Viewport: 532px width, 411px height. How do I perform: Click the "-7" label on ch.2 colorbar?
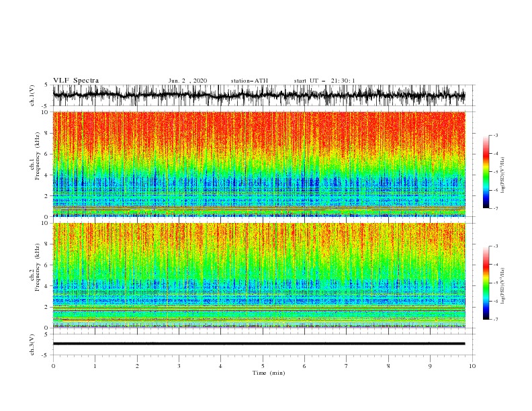click(x=496, y=319)
